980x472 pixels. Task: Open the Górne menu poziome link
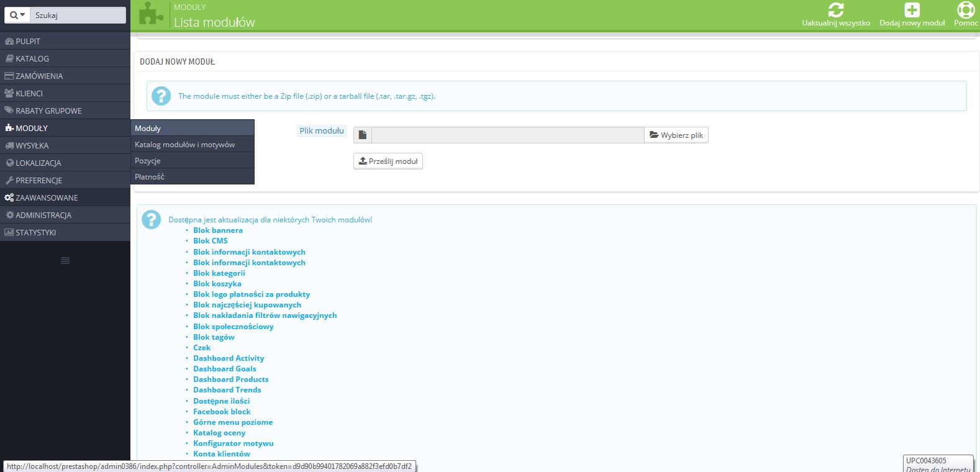pyautogui.click(x=233, y=422)
